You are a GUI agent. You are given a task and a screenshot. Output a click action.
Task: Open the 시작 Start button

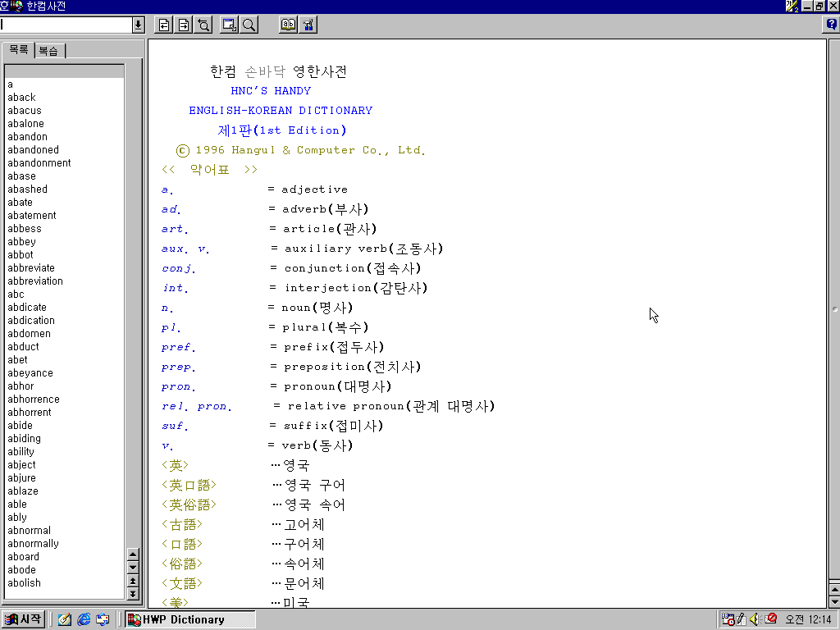(x=23, y=619)
